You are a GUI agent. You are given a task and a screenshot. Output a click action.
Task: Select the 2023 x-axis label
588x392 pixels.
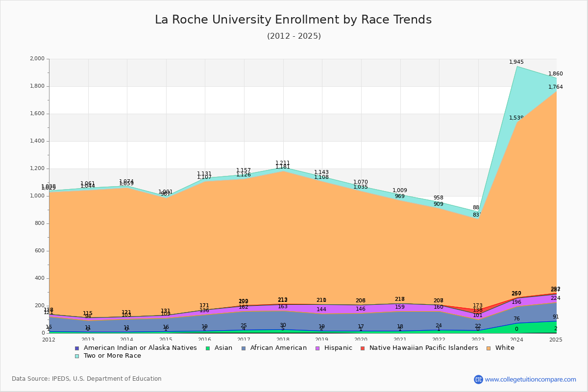(478, 340)
